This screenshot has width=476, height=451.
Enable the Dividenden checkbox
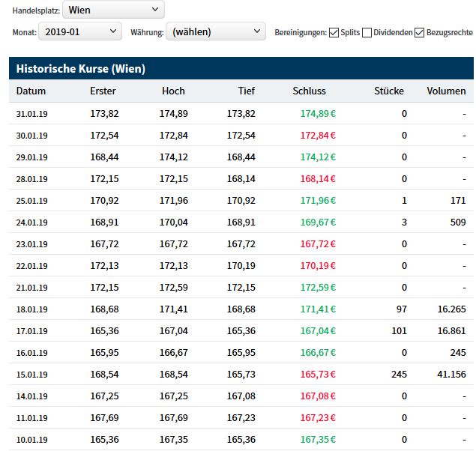[367, 32]
